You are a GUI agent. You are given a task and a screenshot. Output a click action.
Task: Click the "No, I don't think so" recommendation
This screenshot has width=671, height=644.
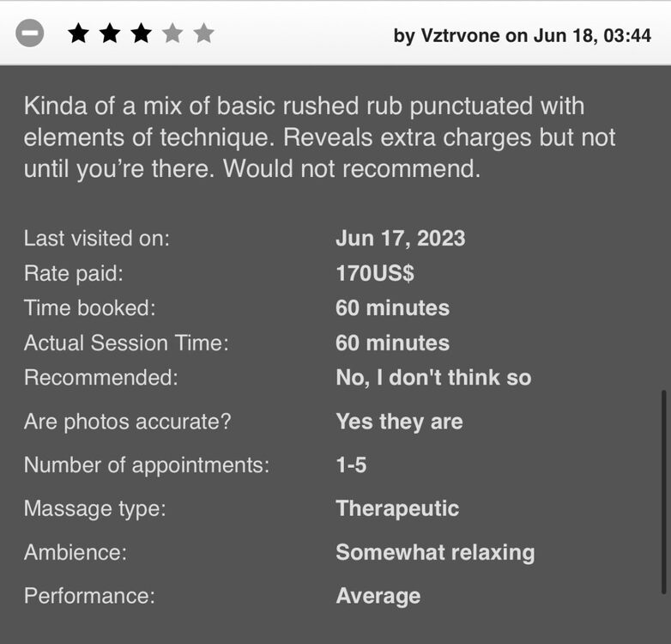pyautogui.click(x=433, y=378)
